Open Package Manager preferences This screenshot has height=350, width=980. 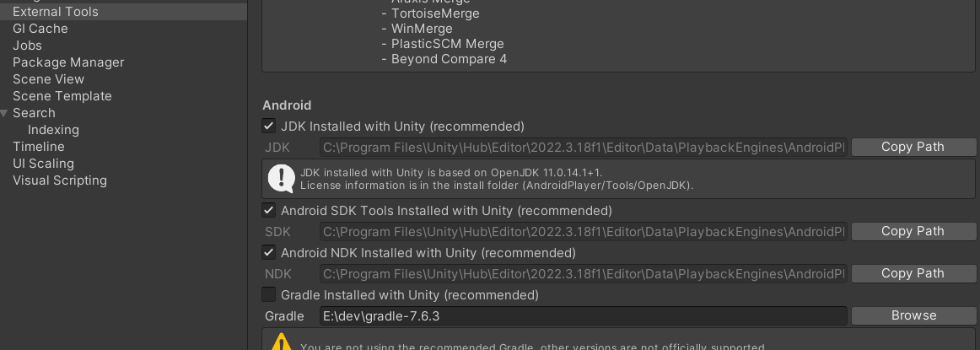click(68, 62)
